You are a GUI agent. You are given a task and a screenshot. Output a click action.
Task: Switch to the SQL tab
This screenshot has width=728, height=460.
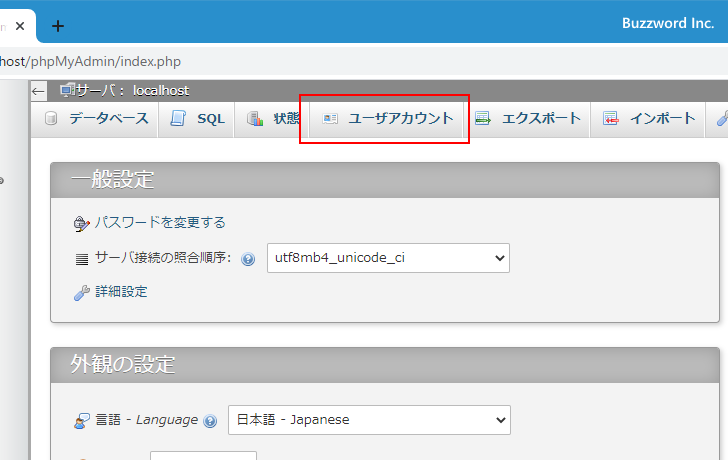click(196, 119)
